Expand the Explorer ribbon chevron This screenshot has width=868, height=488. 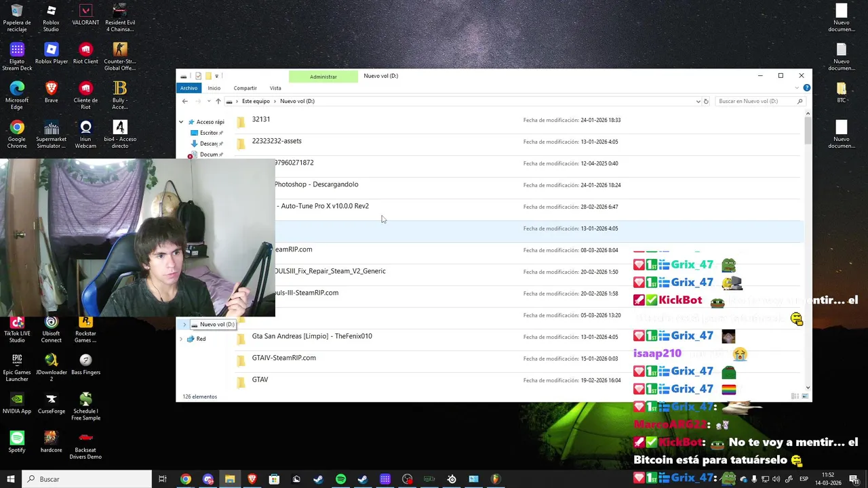[797, 88]
